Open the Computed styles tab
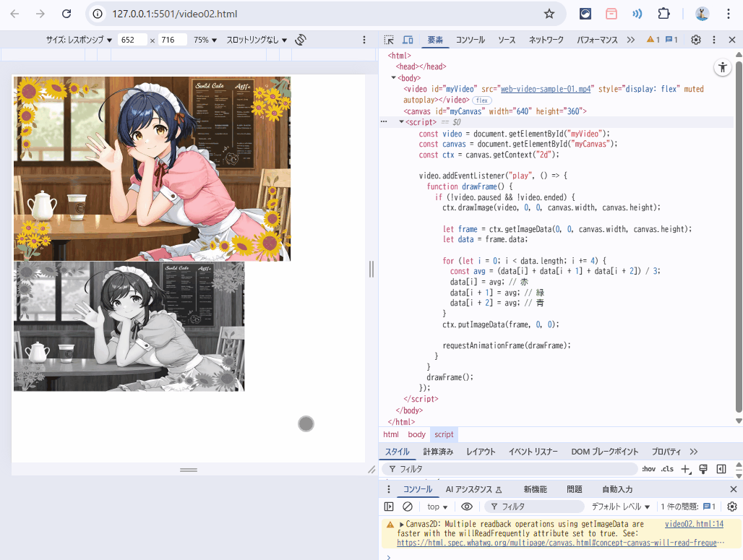Viewport: 743px width, 560px height. pyautogui.click(x=438, y=452)
